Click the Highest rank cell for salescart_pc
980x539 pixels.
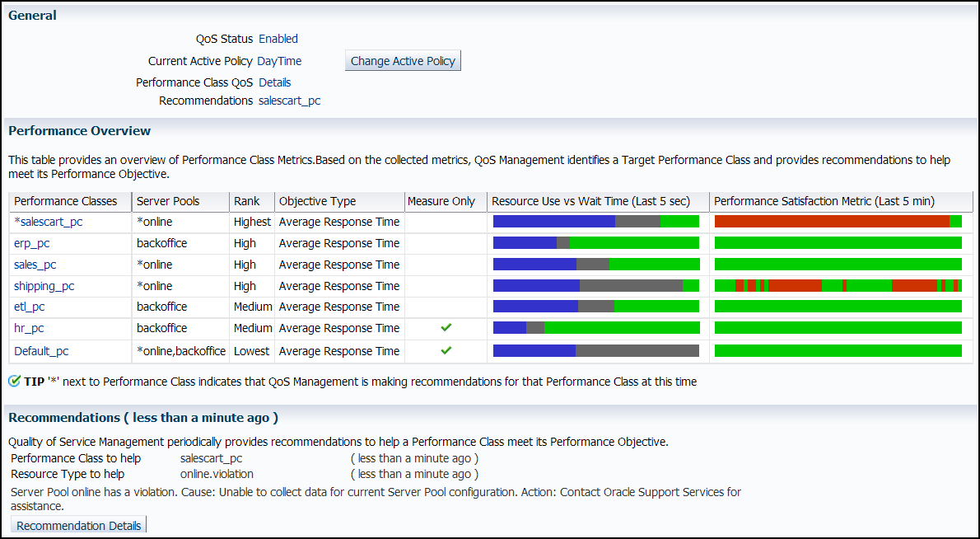[253, 222]
